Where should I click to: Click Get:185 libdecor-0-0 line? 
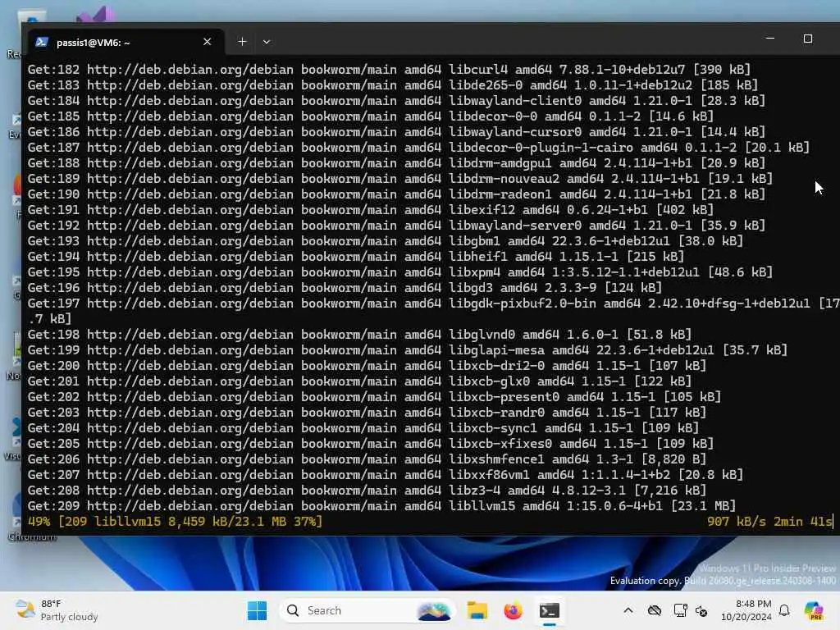tap(371, 116)
